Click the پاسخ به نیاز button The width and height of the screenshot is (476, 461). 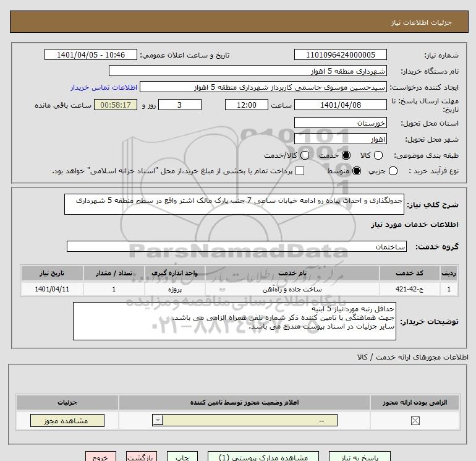pyautogui.click(x=360, y=457)
